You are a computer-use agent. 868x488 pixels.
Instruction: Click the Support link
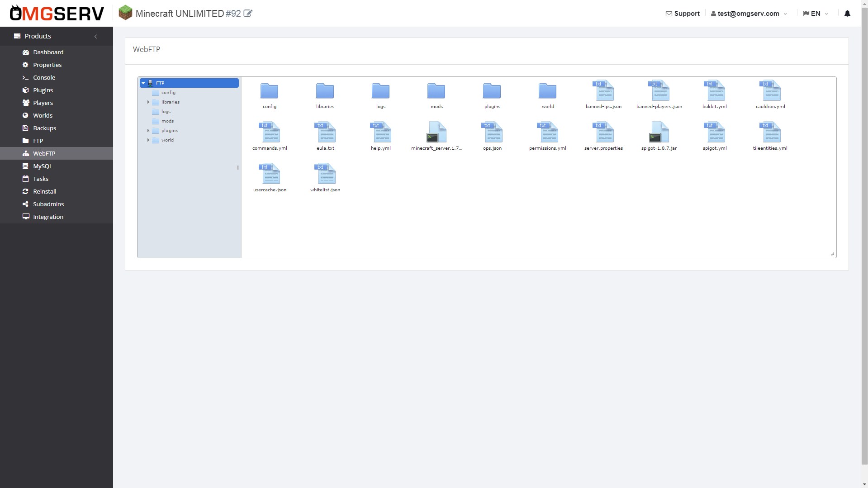point(683,14)
